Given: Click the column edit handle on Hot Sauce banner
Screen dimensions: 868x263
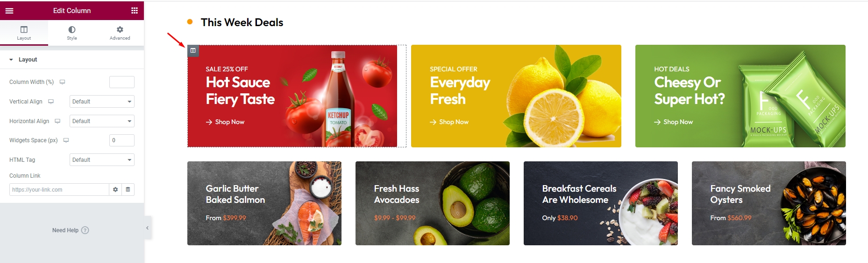Looking at the screenshot, I should (x=193, y=50).
